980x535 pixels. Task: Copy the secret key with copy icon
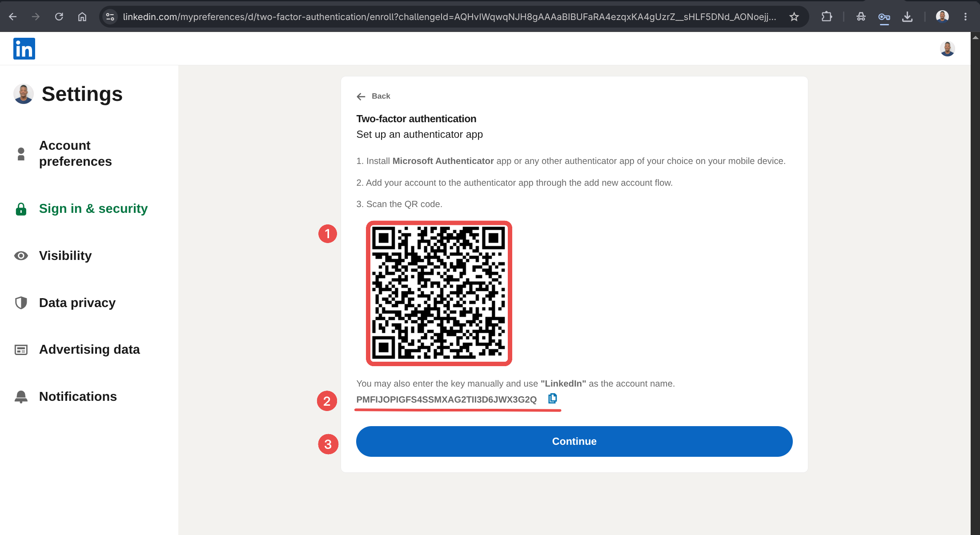point(552,399)
